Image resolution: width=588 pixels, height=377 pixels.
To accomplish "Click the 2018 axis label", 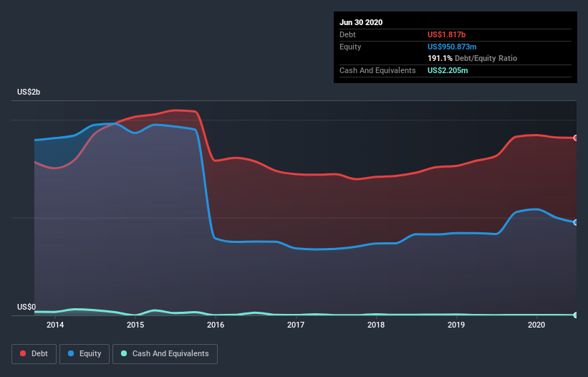I will tap(376, 325).
